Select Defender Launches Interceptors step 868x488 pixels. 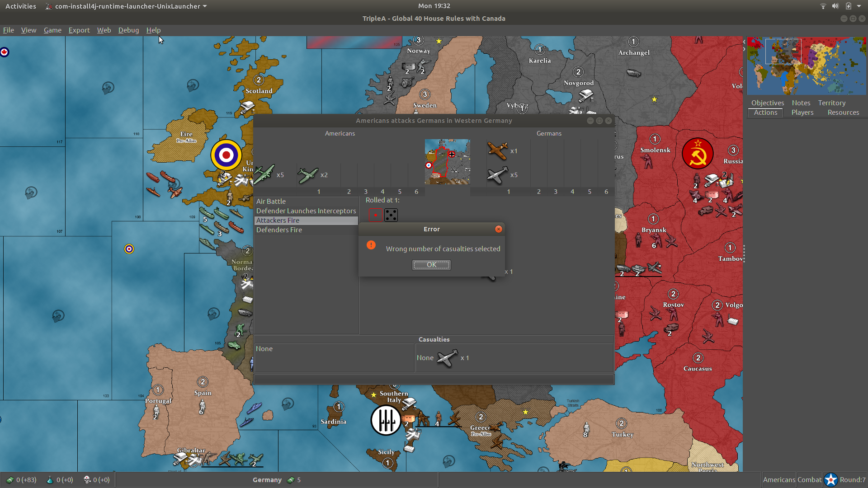pos(306,211)
